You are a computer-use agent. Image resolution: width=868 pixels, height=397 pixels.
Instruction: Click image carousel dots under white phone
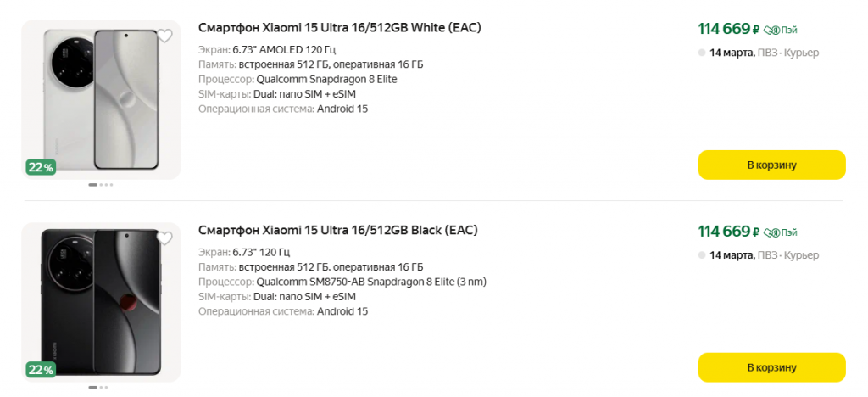tap(101, 184)
